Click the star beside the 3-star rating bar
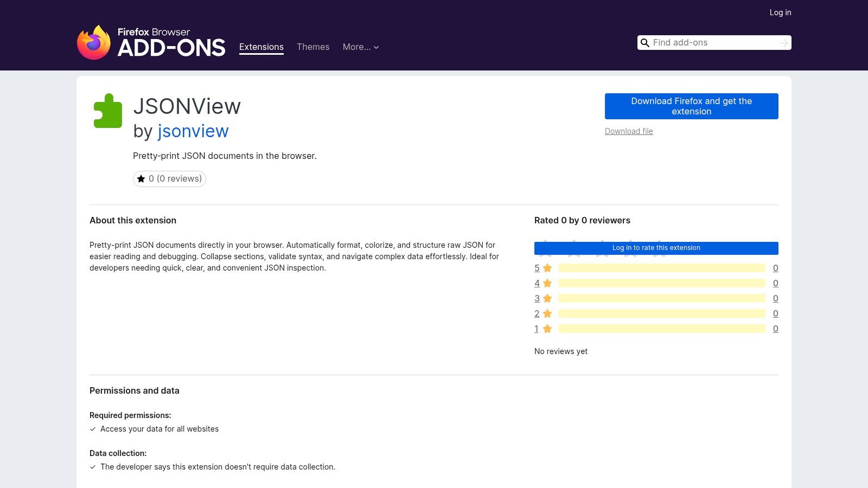Image resolution: width=868 pixels, height=488 pixels. pos(546,298)
